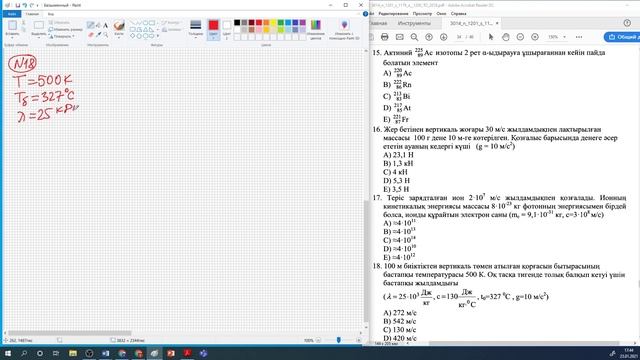Image resolution: width=640 pixels, height=360 pixels.
Task: Click the Paint horizontal scrollbar
Action: (x=70, y=333)
